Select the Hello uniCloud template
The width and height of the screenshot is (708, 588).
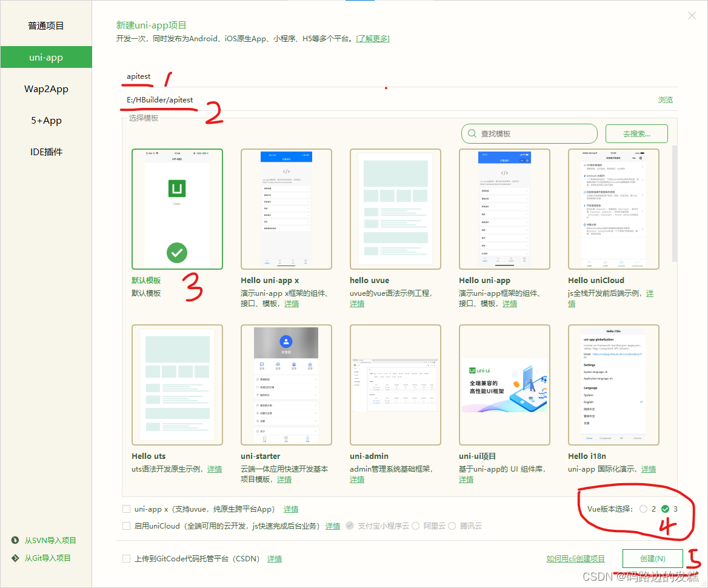613,209
